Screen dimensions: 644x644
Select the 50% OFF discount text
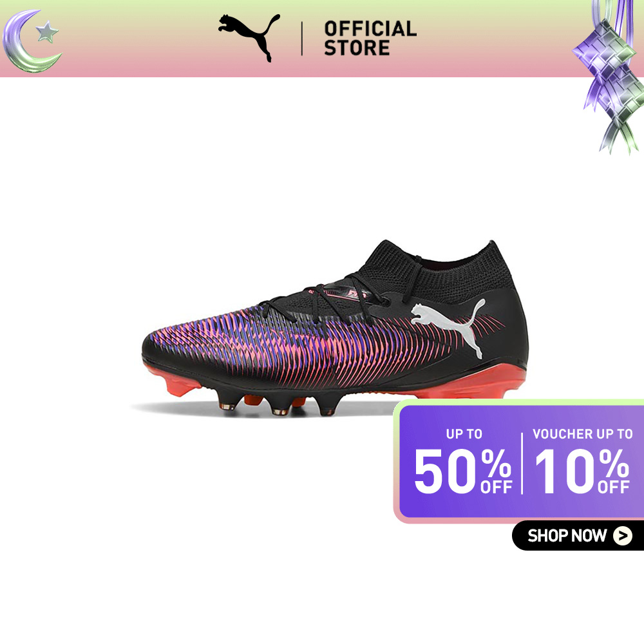click(x=463, y=471)
